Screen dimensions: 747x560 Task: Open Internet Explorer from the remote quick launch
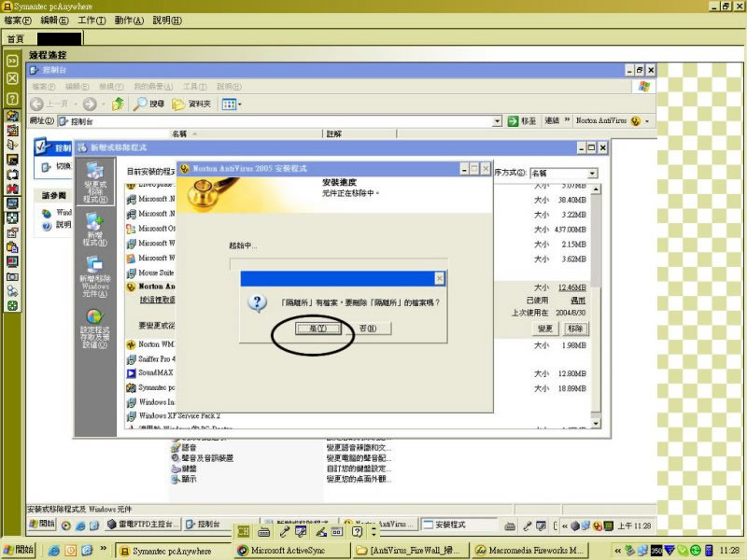click(80, 525)
